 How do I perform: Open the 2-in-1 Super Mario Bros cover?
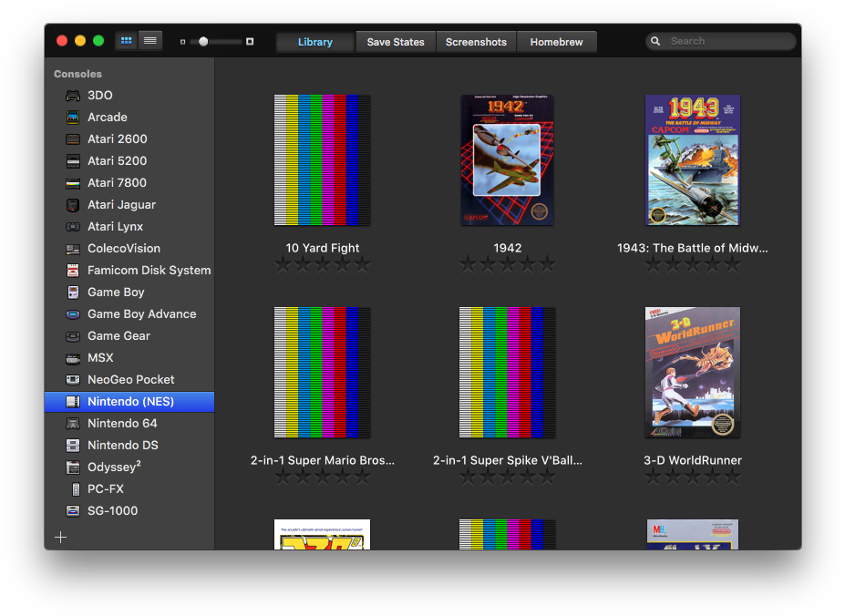(x=323, y=373)
